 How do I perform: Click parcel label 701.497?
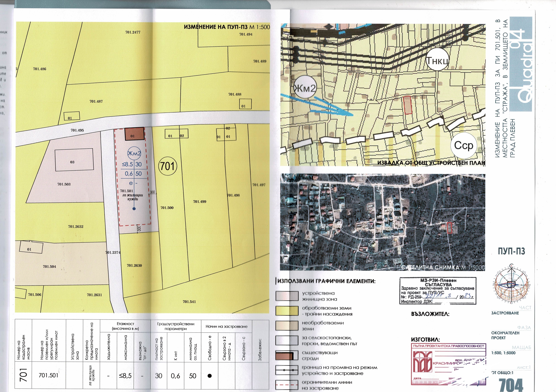(x=259, y=185)
